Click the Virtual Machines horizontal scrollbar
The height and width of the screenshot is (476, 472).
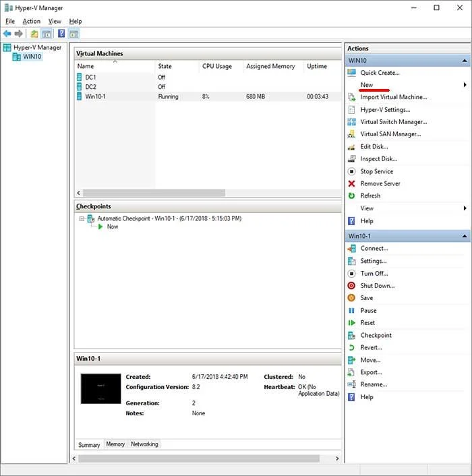[154, 193]
